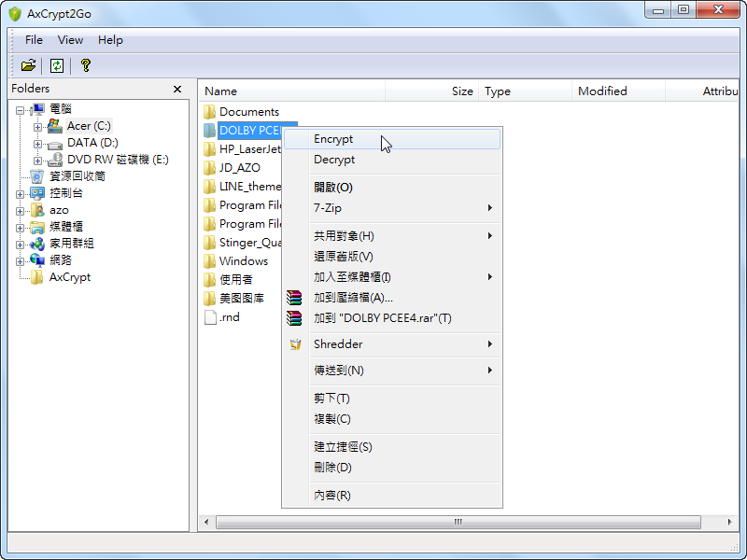Open the Shredder submenu arrow

click(x=489, y=343)
